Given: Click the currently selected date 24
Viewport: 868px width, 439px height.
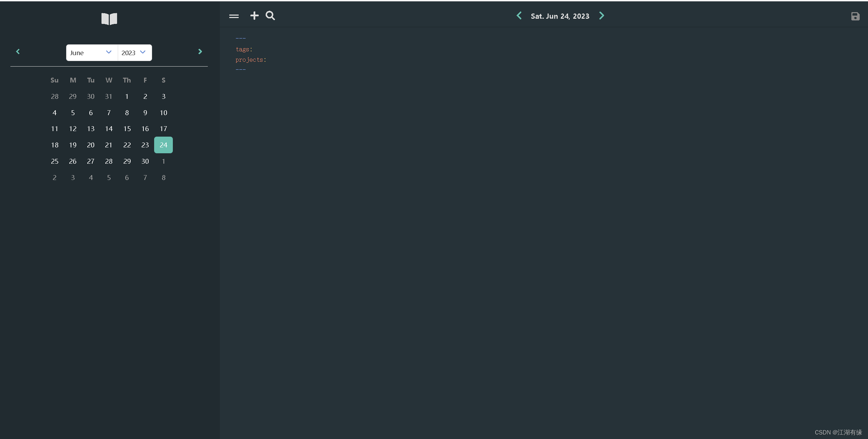Looking at the screenshot, I should [163, 145].
